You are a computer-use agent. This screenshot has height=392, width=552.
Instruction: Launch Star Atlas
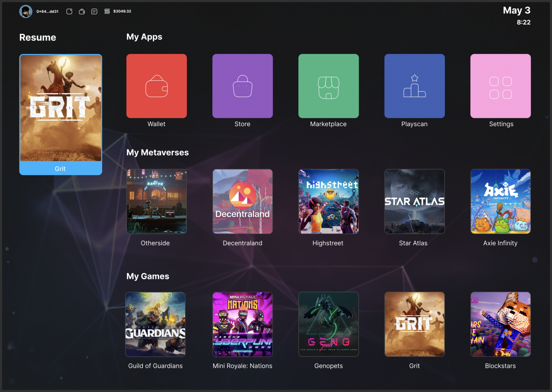click(x=414, y=201)
